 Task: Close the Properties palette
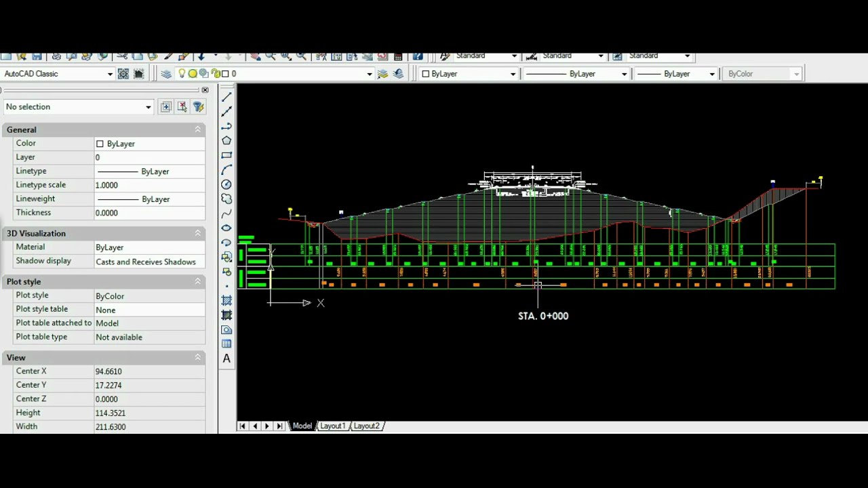pyautogui.click(x=205, y=90)
